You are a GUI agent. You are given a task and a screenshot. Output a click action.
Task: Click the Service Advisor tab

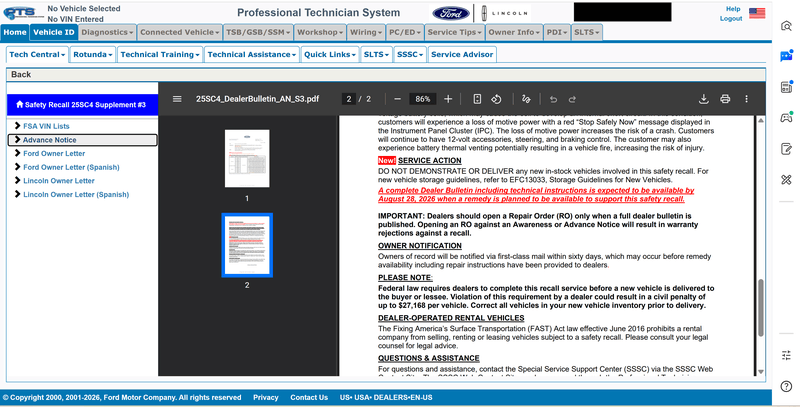click(x=462, y=55)
